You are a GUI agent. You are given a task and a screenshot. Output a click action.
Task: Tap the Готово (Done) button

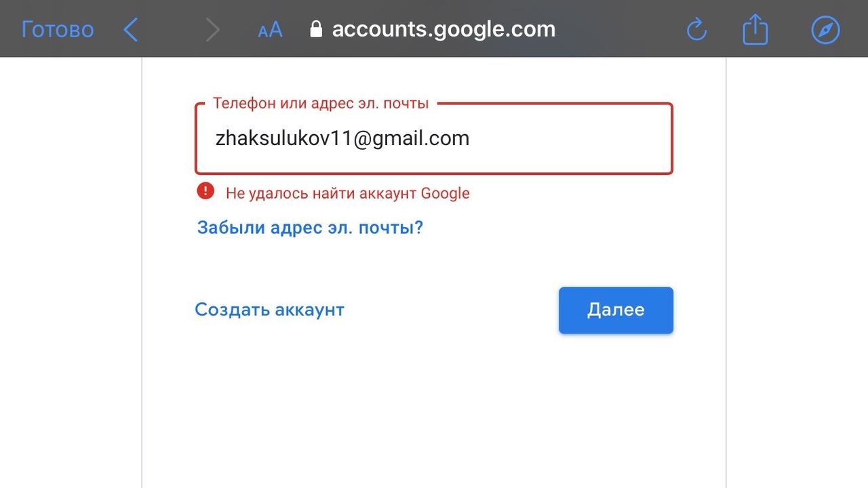[x=58, y=29]
